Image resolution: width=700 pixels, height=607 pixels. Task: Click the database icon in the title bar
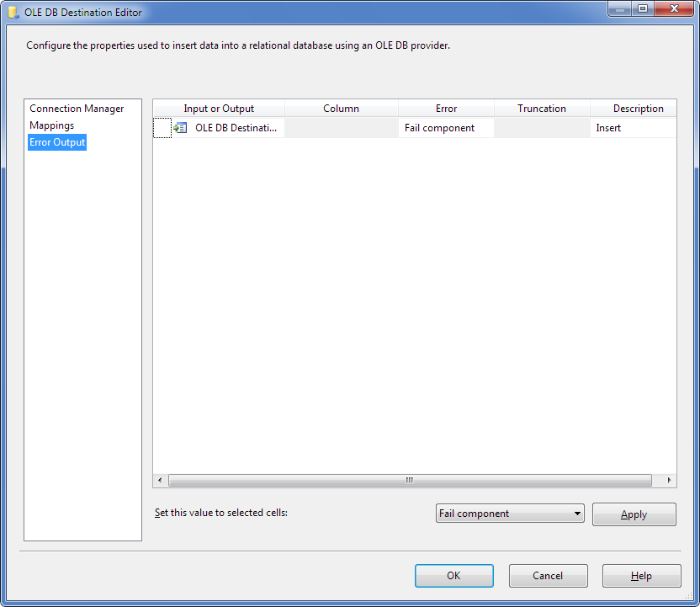(x=13, y=13)
